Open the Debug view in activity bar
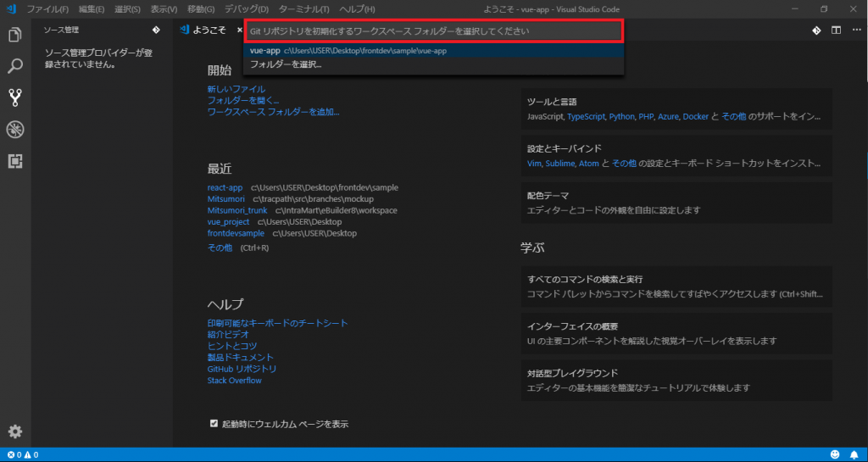This screenshot has width=868, height=462. click(x=15, y=130)
